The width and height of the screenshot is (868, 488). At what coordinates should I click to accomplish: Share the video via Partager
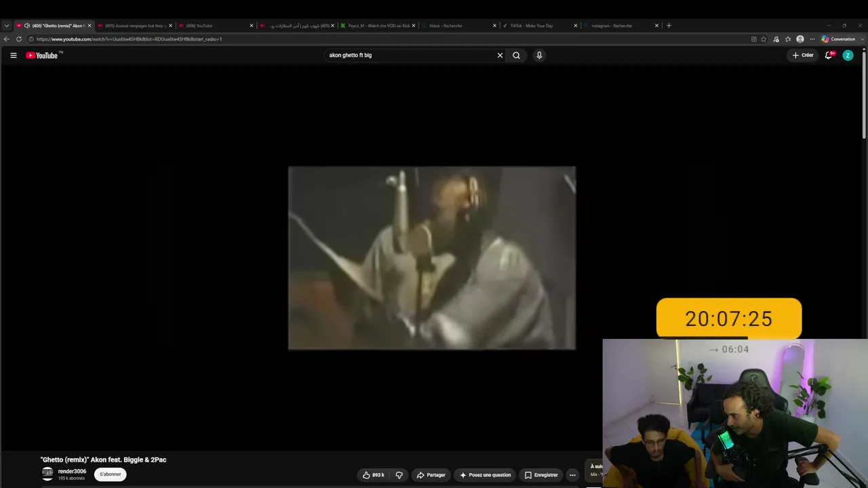(431, 475)
